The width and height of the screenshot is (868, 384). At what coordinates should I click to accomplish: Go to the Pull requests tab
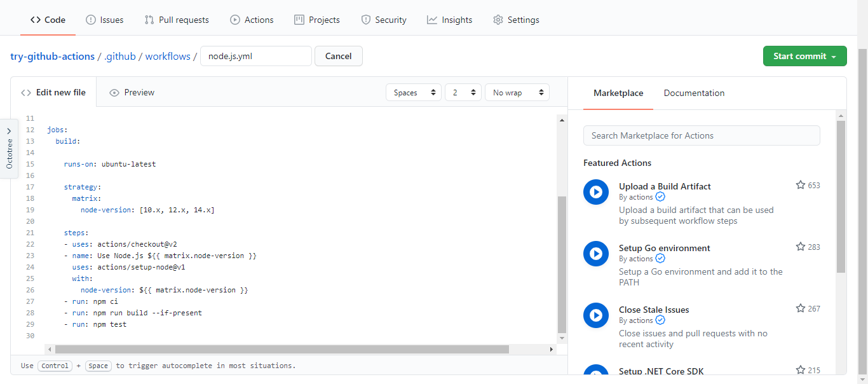coord(177,20)
